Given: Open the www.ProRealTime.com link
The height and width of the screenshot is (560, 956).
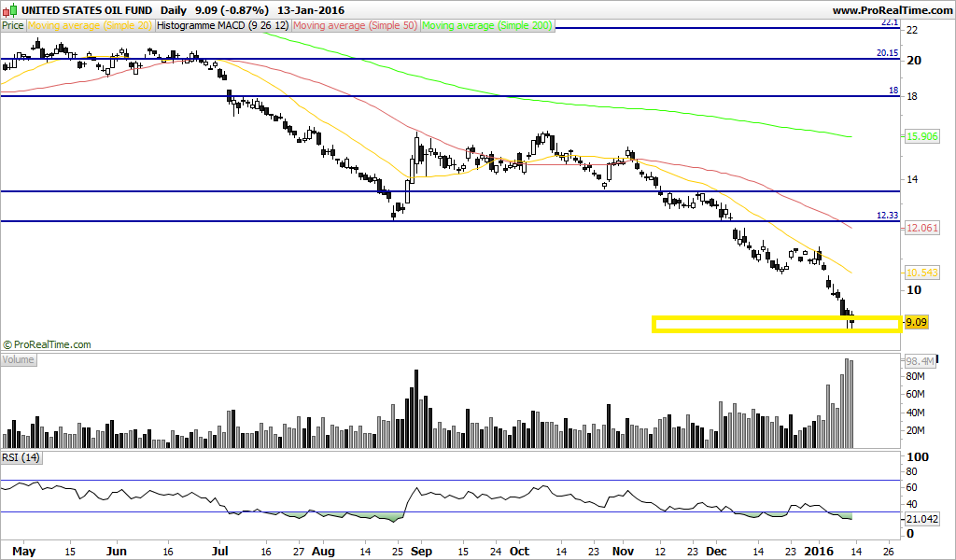Looking at the screenshot, I should click(x=892, y=10).
